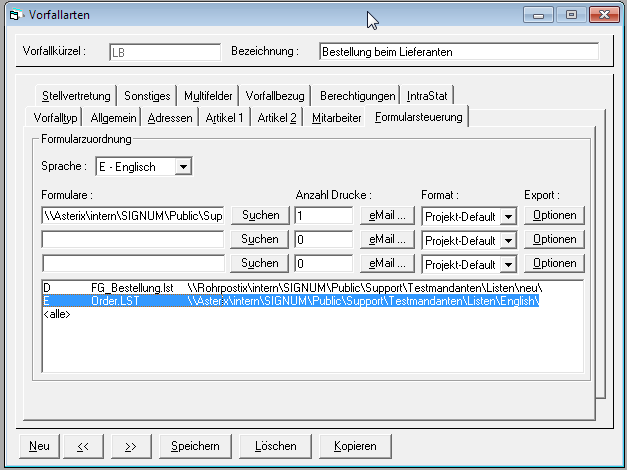The width and height of the screenshot is (627, 470).
Task: Open the Sprache dropdown list
Action: pos(183,167)
